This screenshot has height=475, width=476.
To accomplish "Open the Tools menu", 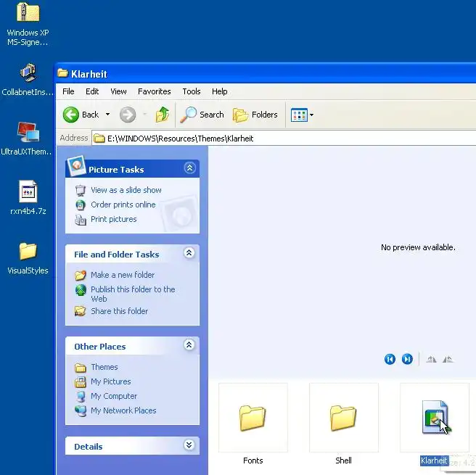I will pos(192,91).
